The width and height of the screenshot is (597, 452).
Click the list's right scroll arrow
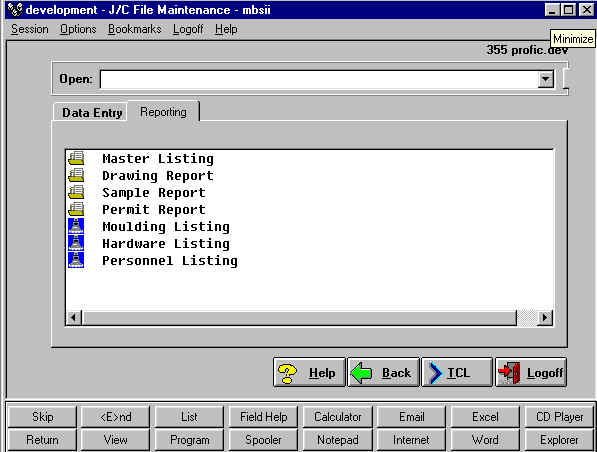545,317
